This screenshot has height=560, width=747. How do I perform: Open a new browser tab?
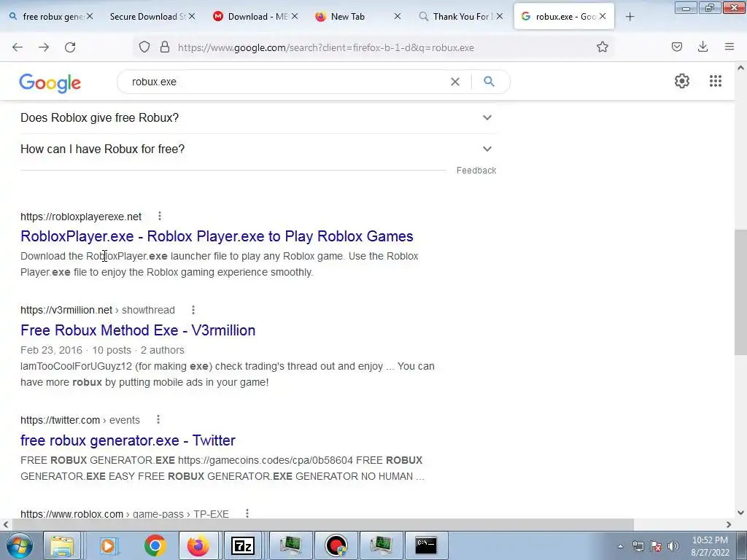click(630, 17)
